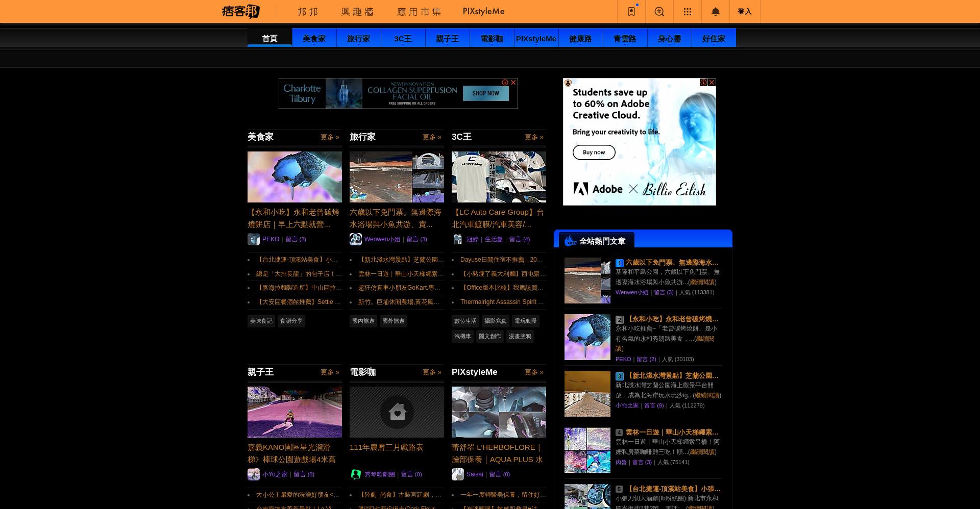
Task: Select the 旅行家 navigation tab
Action: click(358, 38)
